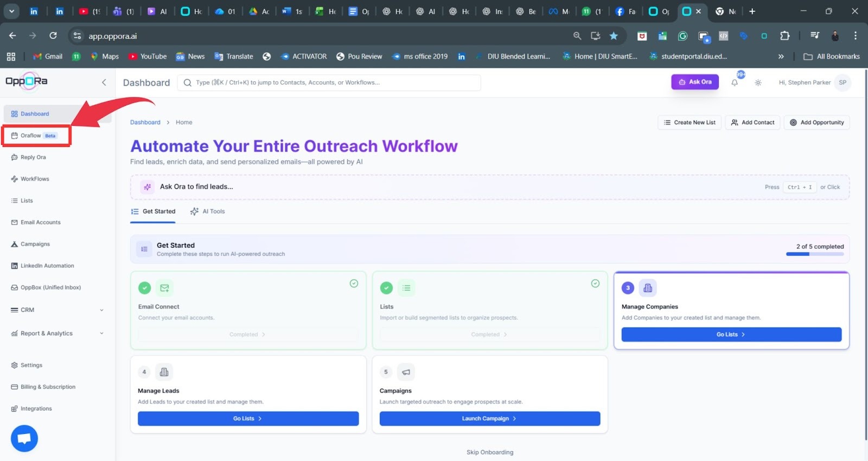
Task: Open the notifications bell icon
Action: (735, 83)
